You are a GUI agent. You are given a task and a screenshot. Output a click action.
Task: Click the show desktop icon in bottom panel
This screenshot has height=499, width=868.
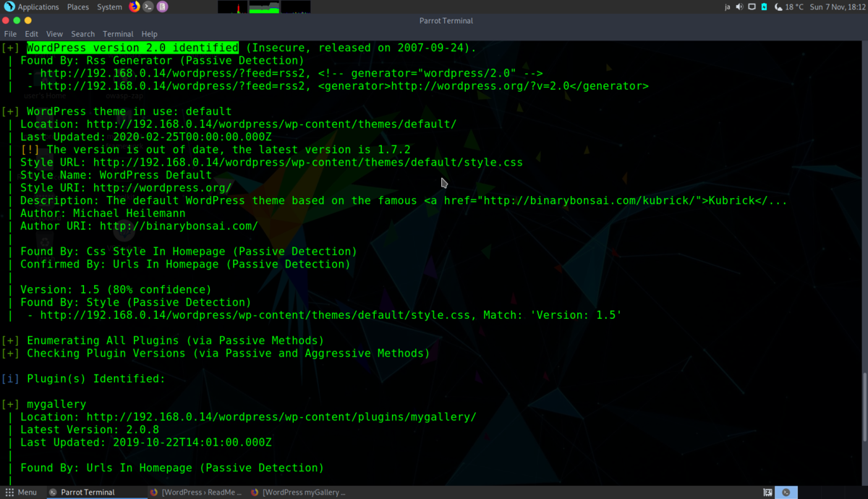click(x=767, y=492)
